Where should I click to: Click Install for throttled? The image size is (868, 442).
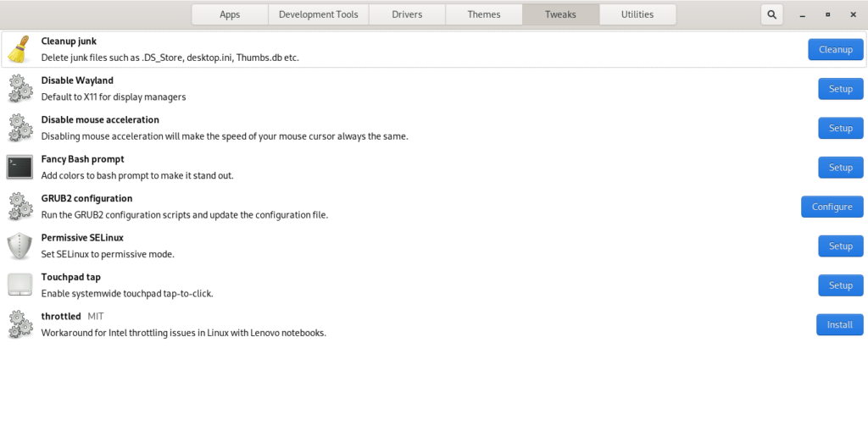click(x=839, y=324)
